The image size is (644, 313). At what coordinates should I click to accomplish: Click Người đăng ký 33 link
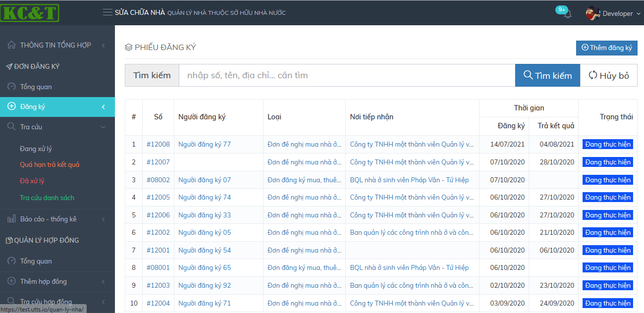pos(205,215)
